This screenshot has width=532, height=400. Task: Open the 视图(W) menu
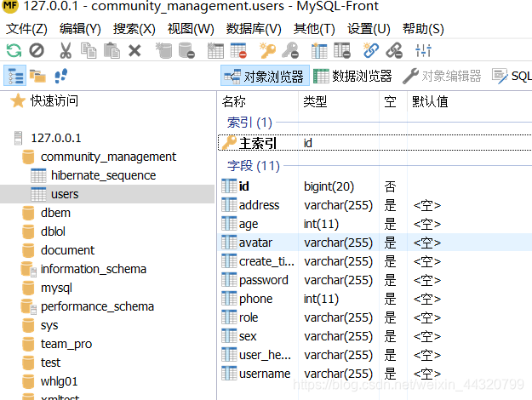point(191,29)
